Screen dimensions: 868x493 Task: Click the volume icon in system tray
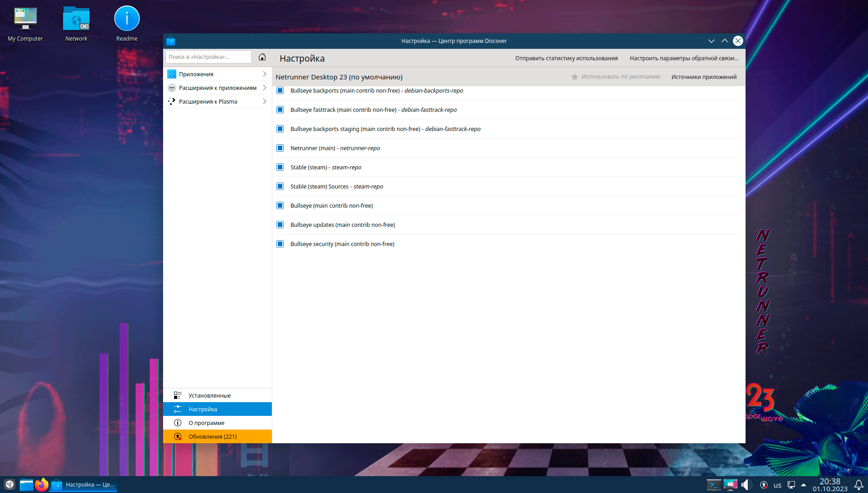[746, 485]
